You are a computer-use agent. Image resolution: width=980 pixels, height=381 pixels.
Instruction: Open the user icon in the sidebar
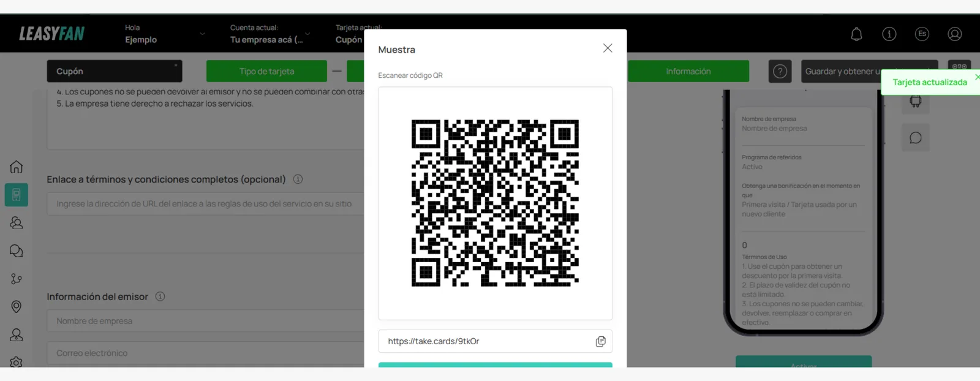click(17, 334)
